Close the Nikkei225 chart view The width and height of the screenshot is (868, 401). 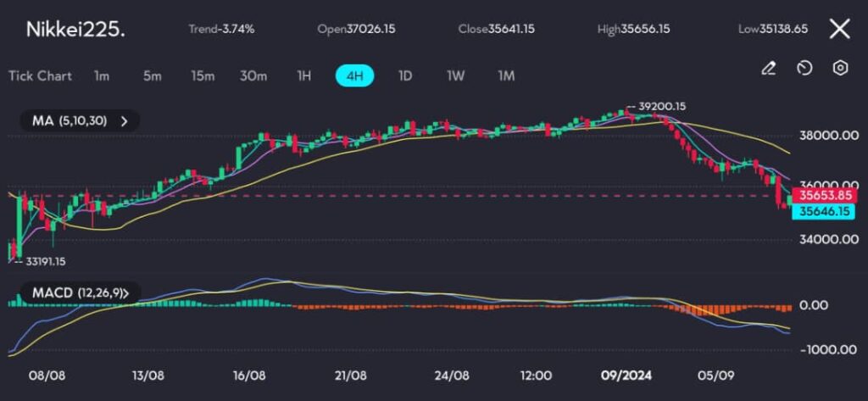(839, 29)
